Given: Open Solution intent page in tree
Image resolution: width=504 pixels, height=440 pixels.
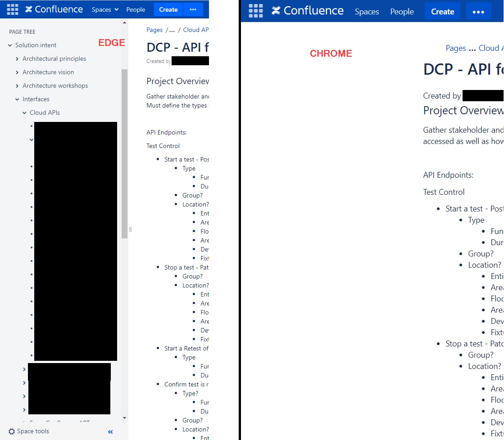Looking at the screenshot, I should pyautogui.click(x=36, y=45).
